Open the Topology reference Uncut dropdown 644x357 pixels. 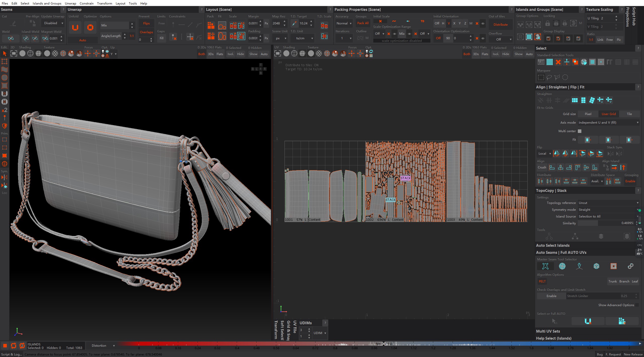point(608,203)
